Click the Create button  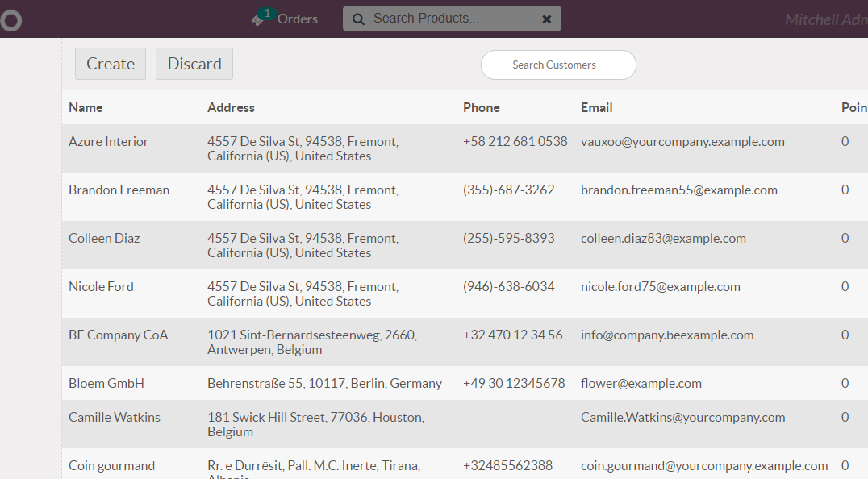(x=111, y=64)
